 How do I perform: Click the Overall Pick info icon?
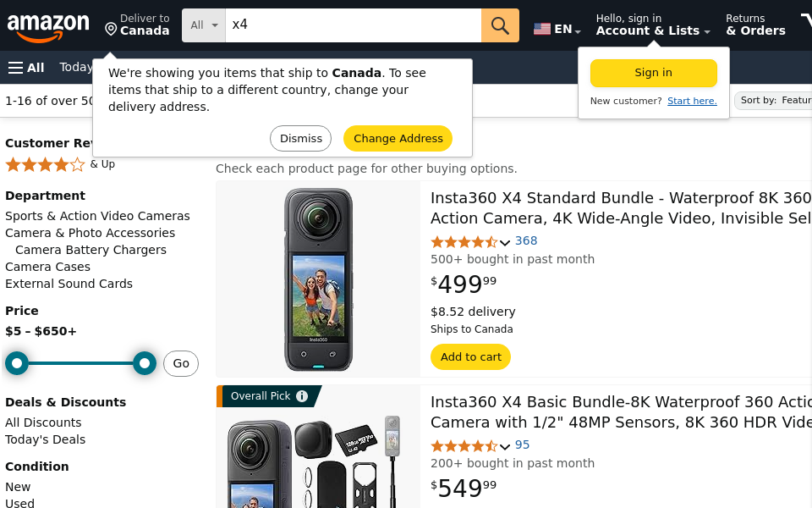tap(302, 395)
